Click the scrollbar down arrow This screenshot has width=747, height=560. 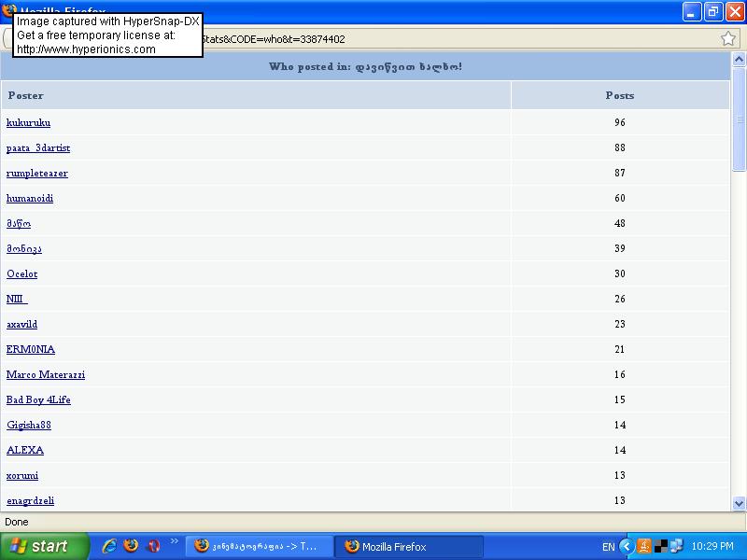[739, 503]
